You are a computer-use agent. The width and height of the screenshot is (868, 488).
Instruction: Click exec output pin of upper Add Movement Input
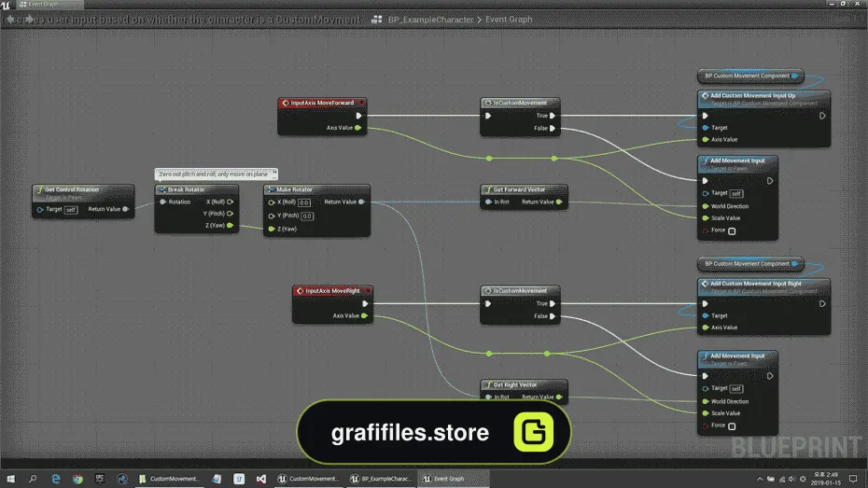(769, 181)
